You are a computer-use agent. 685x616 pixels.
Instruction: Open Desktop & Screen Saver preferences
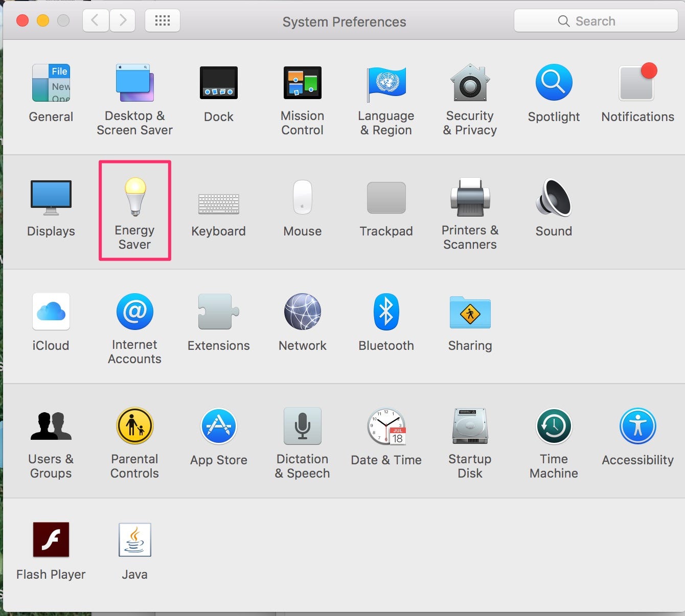click(x=134, y=83)
